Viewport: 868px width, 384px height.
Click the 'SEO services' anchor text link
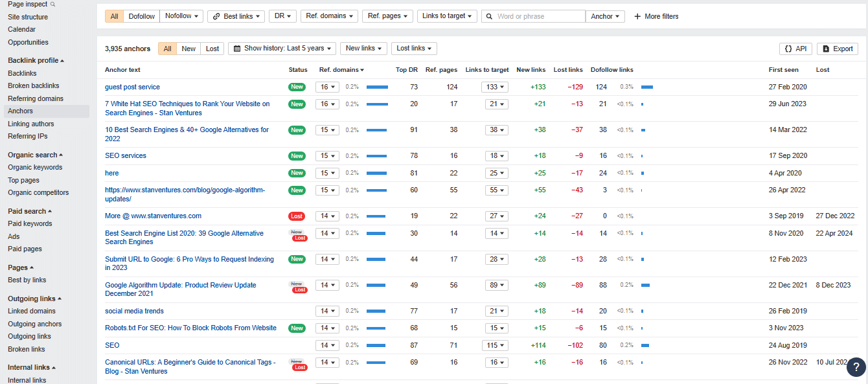pyautogui.click(x=126, y=155)
